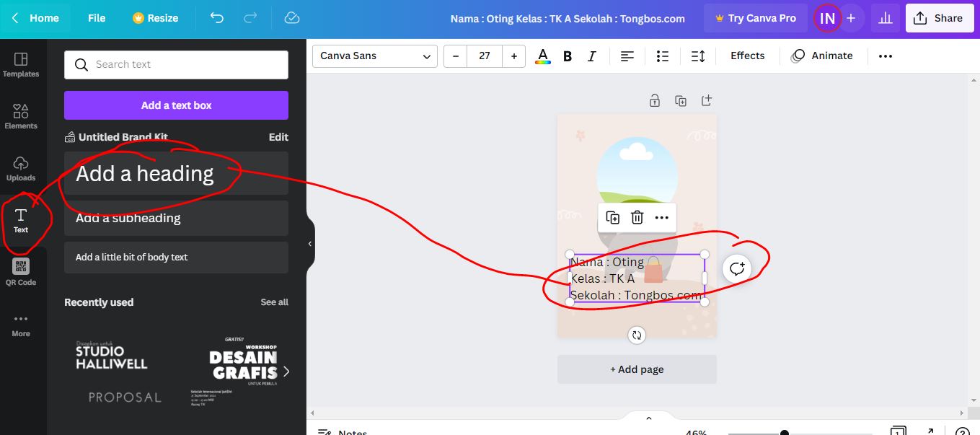The width and height of the screenshot is (980, 435).
Task: Click the Search text input field
Action: coord(175,64)
